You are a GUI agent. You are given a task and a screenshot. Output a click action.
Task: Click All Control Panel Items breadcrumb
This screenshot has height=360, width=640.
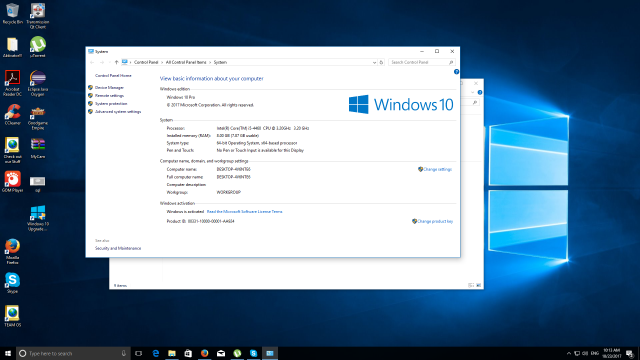click(x=186, y=62)
